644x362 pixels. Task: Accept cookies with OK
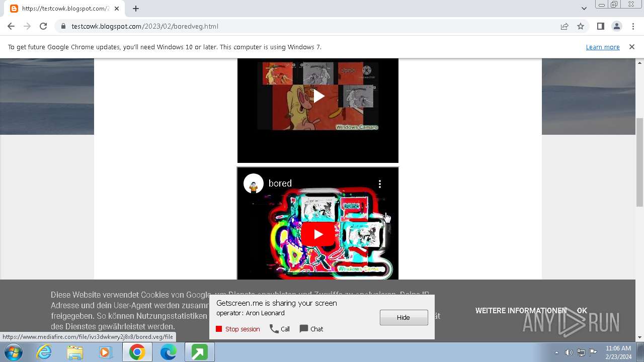pyautogui.click(x=582, y=311)
